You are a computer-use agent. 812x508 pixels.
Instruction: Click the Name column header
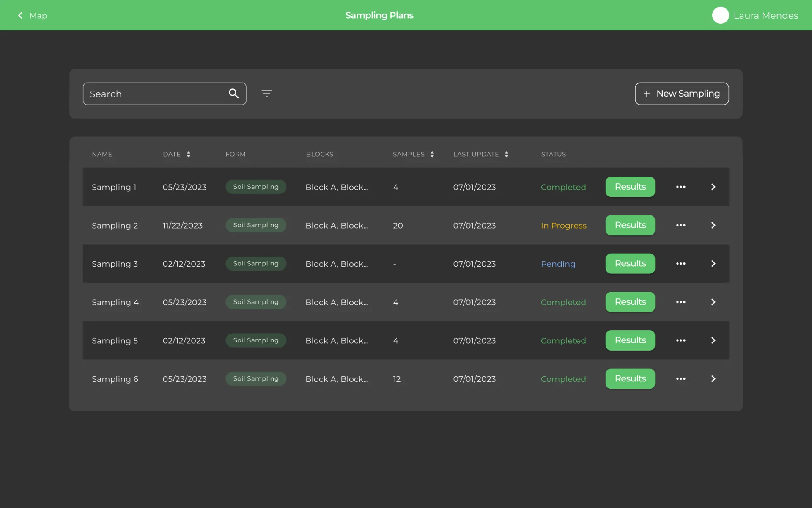coord(102,154)
